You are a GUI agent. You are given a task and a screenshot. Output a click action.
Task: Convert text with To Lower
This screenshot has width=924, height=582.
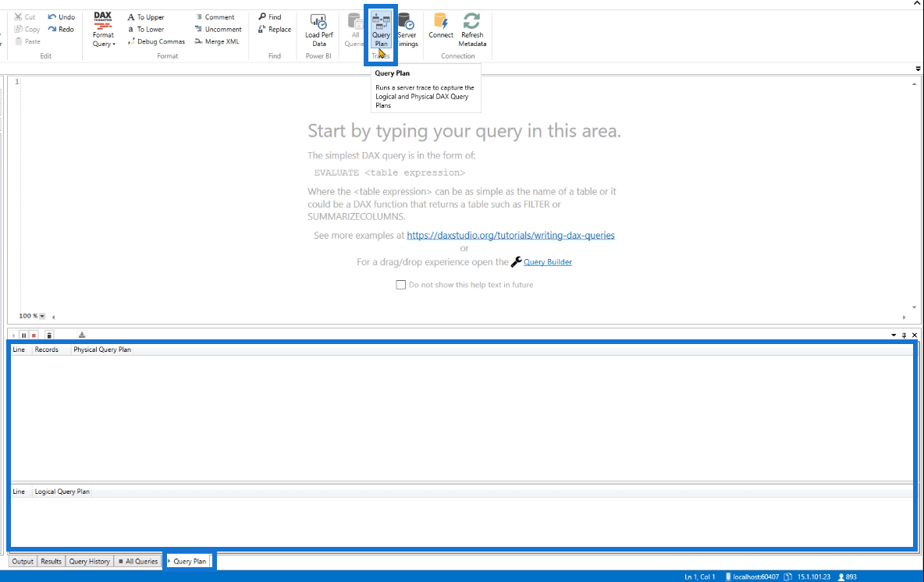[146, 29]
